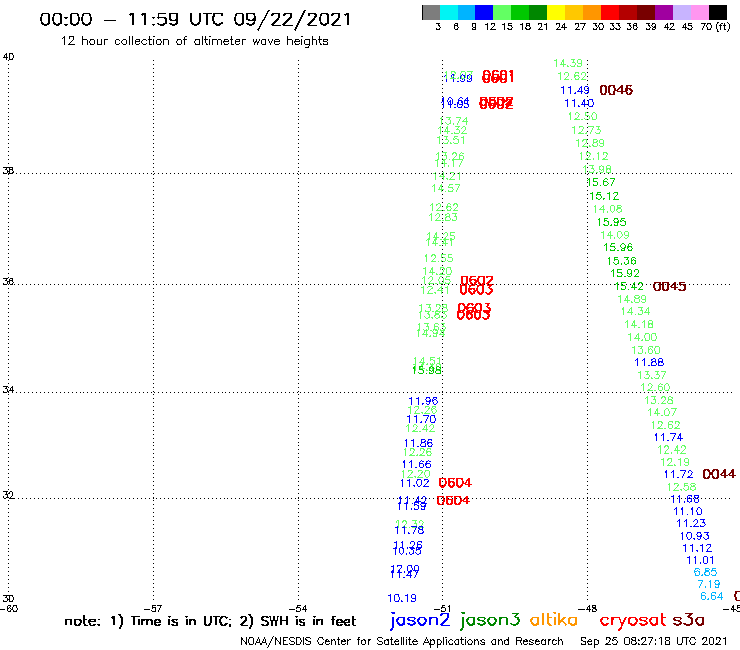The height and width of the screenshot is (650, 740).
Task: Click the wave height value '11.02'
Action: pyautogui.click(x=415, y=483)
